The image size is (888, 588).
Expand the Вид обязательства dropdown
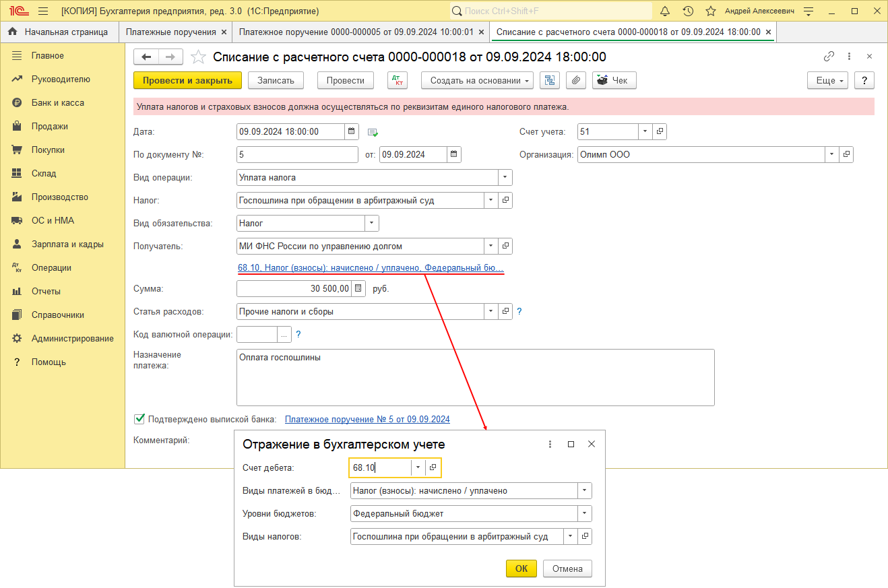click(372, 223)
